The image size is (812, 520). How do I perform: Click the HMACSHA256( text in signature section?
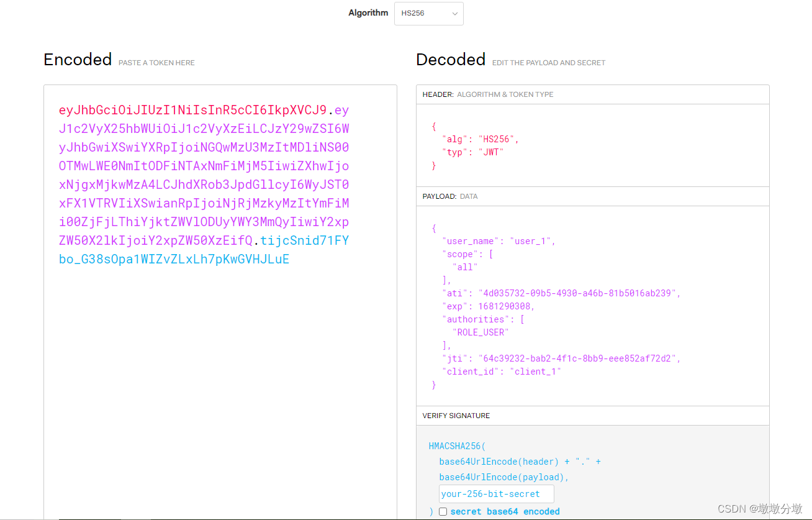click(x=458, y=446)
